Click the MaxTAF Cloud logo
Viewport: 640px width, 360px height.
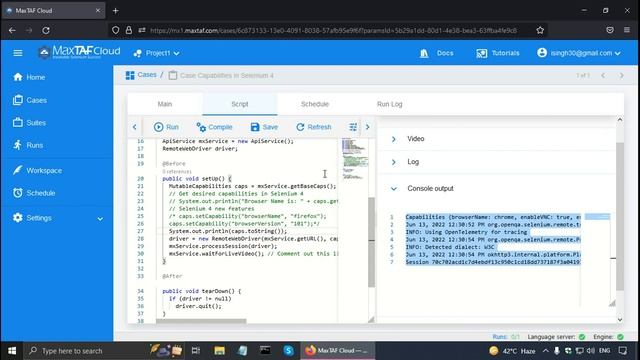click(x=80, y=52)
